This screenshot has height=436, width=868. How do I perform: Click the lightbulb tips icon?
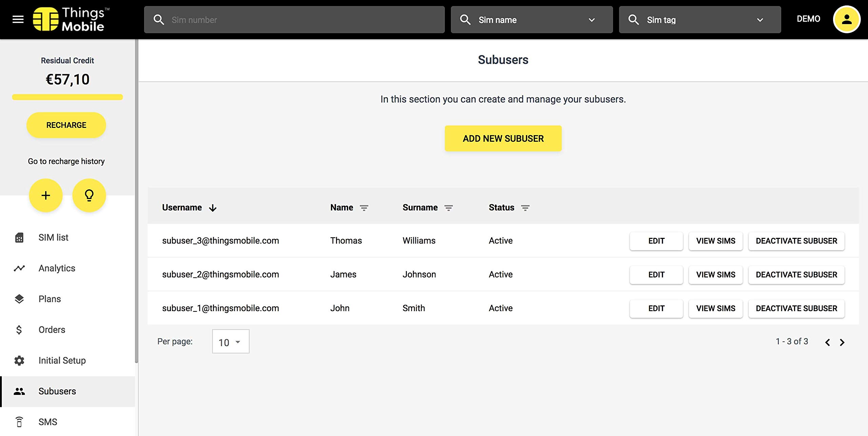[89, 195]
